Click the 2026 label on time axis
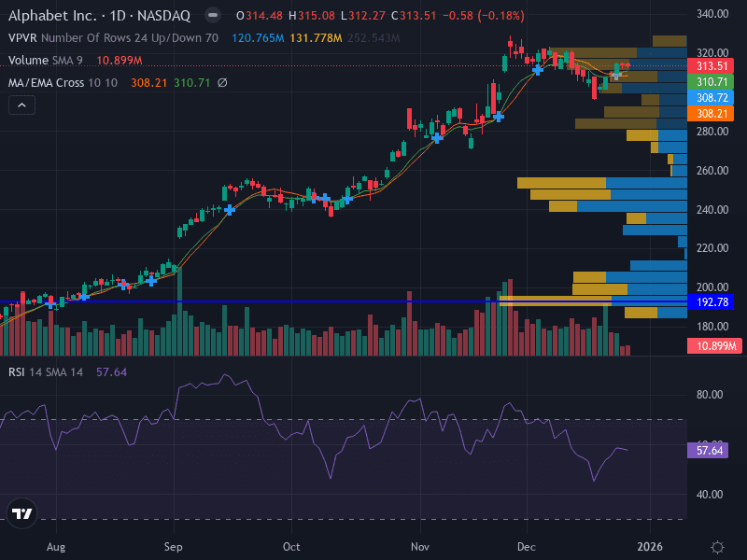 click(650, 547)
